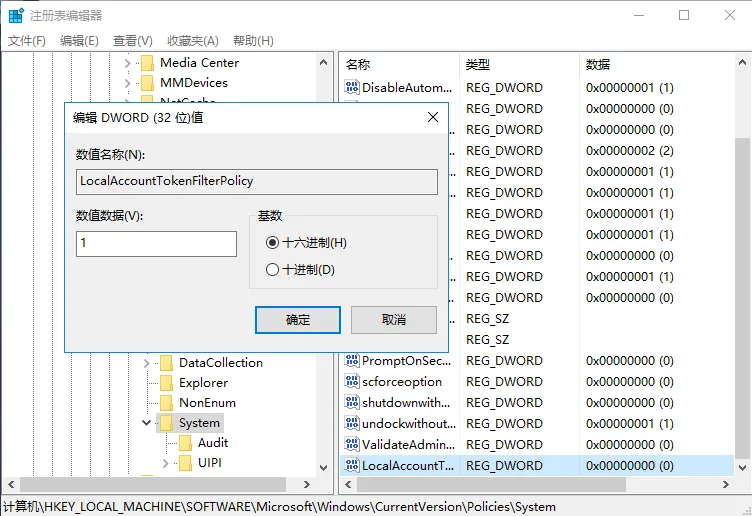Click the 0x00000002 (2) data cell
The width and height of the screenshot is (752, 516).
click(x=630, y=151)
